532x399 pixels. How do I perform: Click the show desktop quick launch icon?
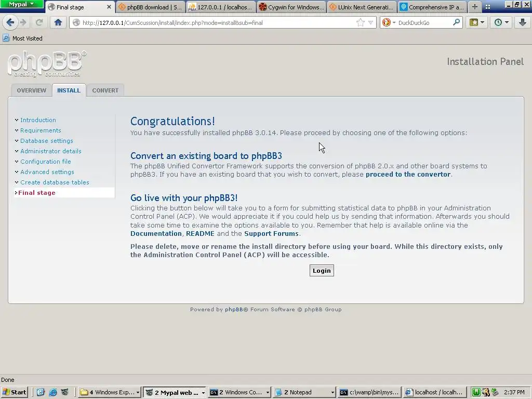coord(41,392)
